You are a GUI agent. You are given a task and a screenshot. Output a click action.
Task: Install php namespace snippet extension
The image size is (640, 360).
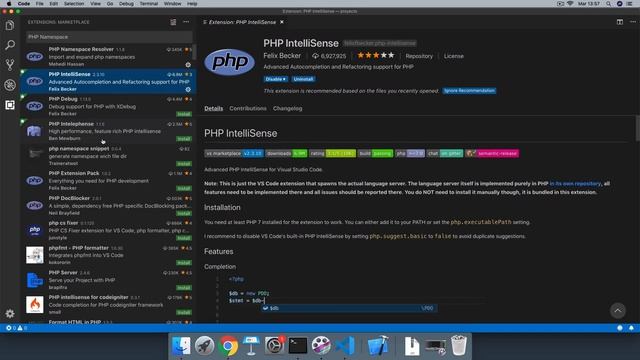(x=184, y=164)
